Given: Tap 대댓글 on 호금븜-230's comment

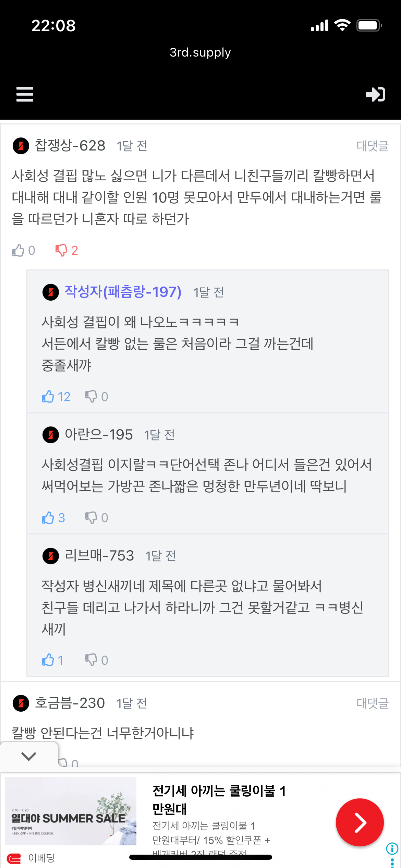Looking at the screenshot, I should [x=372, y=703].
